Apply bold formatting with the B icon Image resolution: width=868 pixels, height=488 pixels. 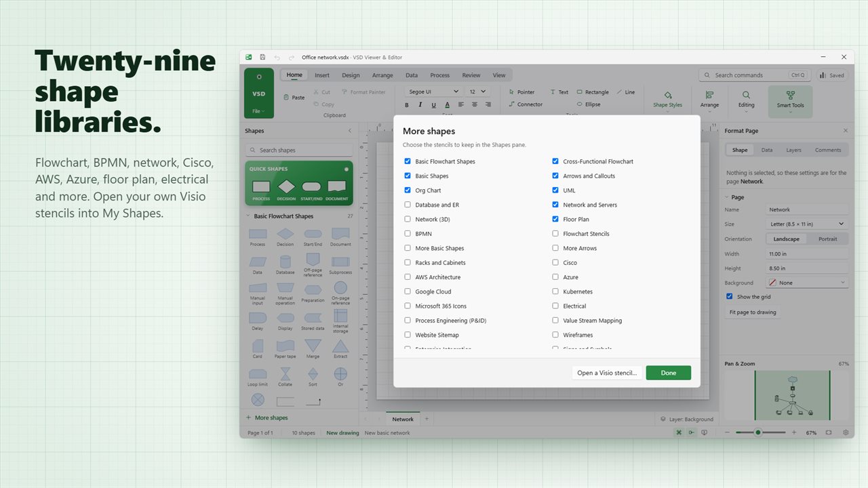tap(407, 105)
